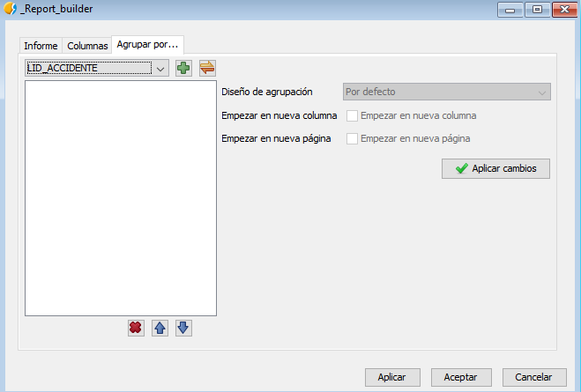Open the LID_ACCIDENTE field dropdown
The image size is (581, 392).
pos(97,68)
